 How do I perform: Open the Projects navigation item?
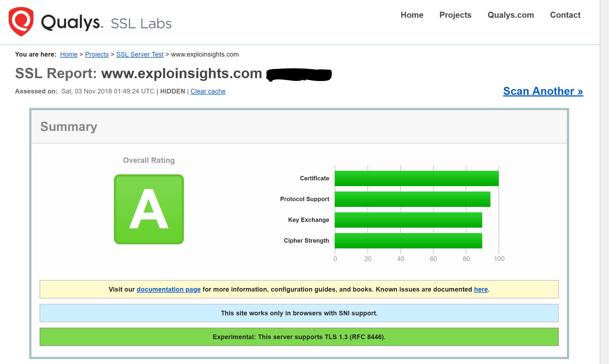[455, 15]
